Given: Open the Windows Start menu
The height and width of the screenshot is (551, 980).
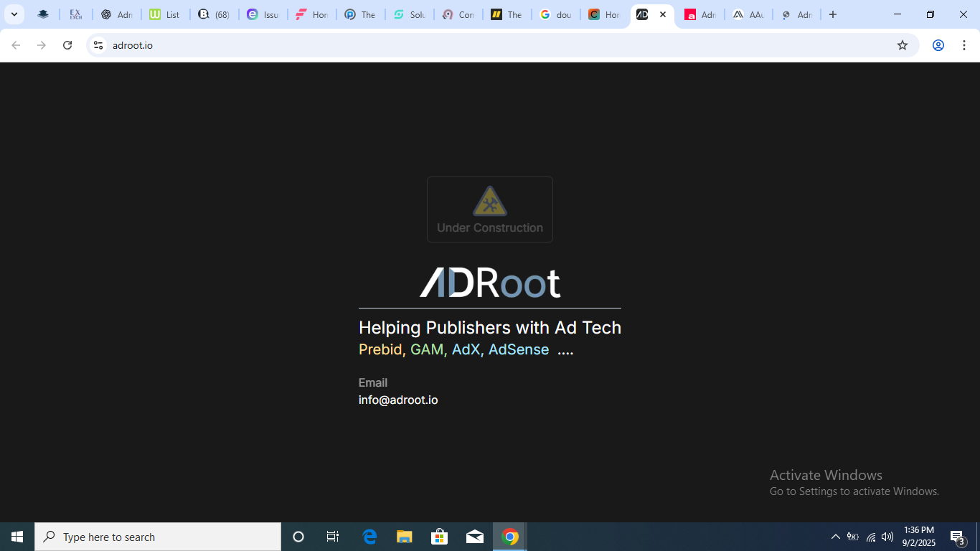Looking at the screenshot, I should (17, 537).
